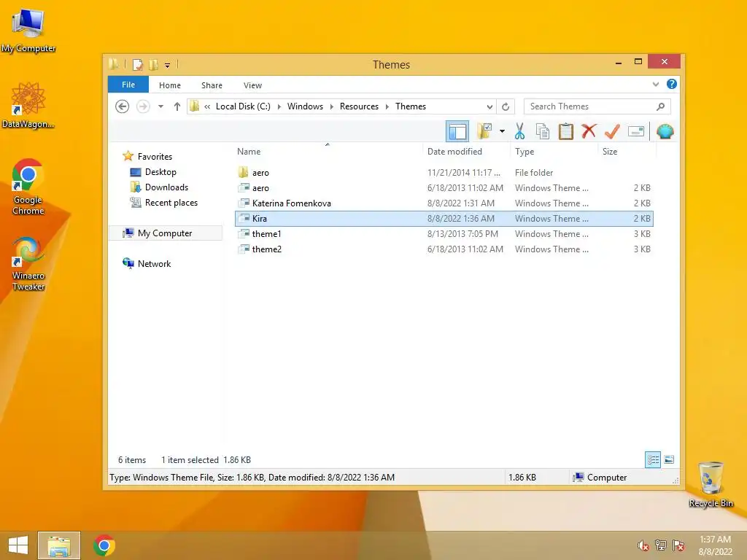The height and width of the screenshot is (560, 747).
Task: Open the Recycle Bin
Action: pos(711,485)
